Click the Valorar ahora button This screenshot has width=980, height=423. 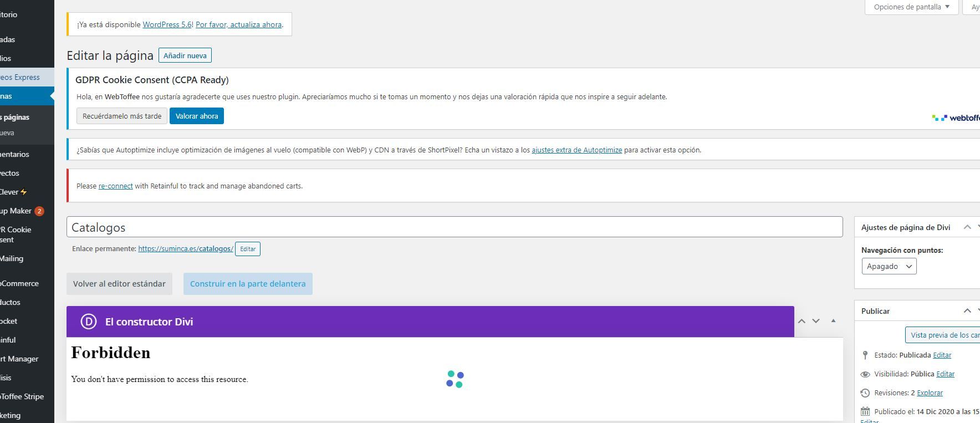click(197, 116)
